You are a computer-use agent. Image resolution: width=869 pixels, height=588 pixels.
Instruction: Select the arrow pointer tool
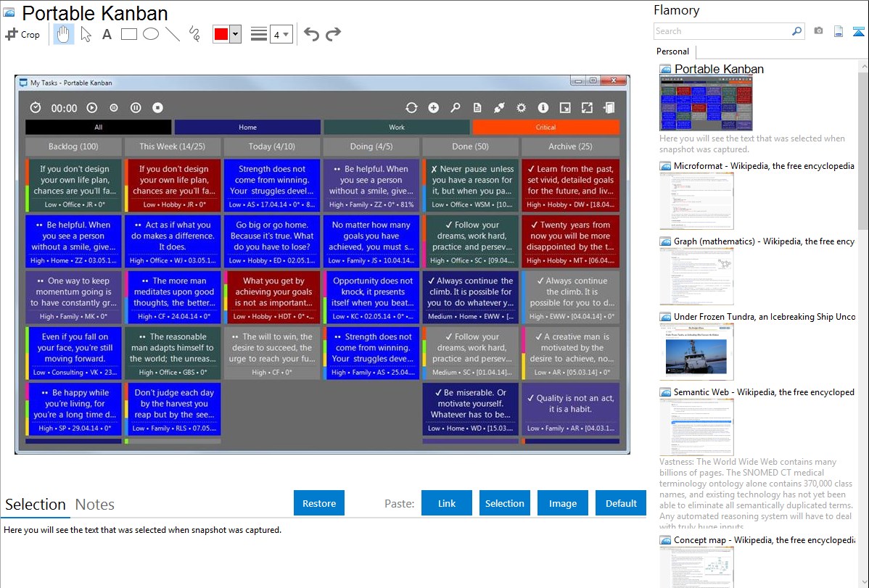[x=86, y=34]
